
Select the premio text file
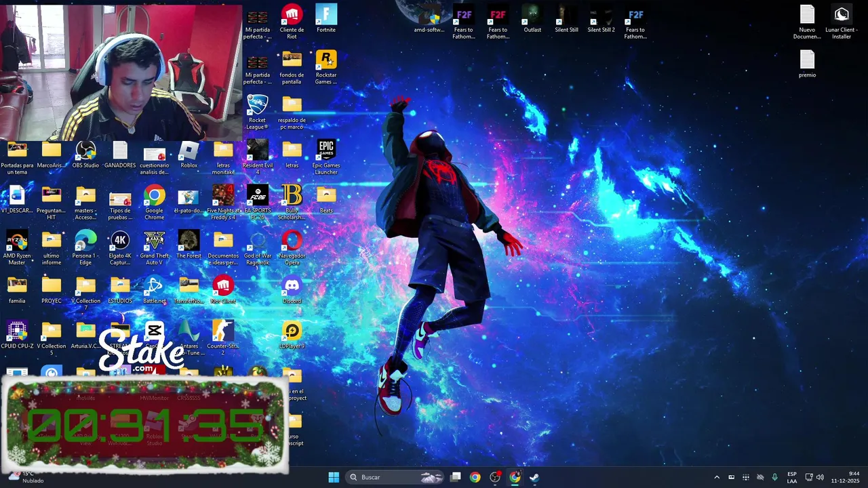(x=807, y=64)
